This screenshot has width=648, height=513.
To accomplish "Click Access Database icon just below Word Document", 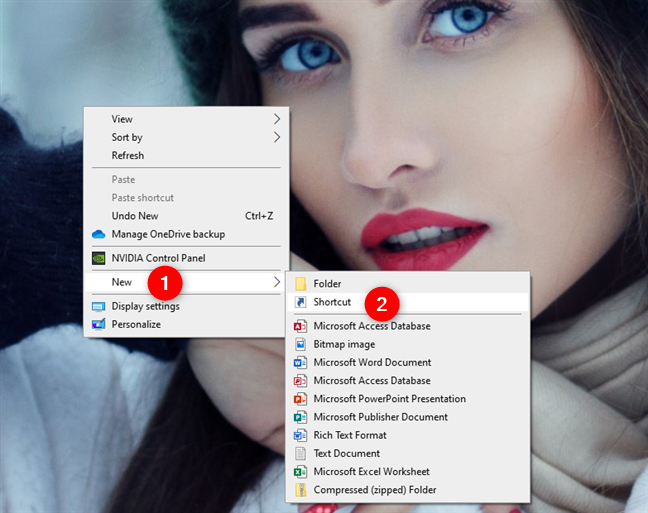I will 300,381.
